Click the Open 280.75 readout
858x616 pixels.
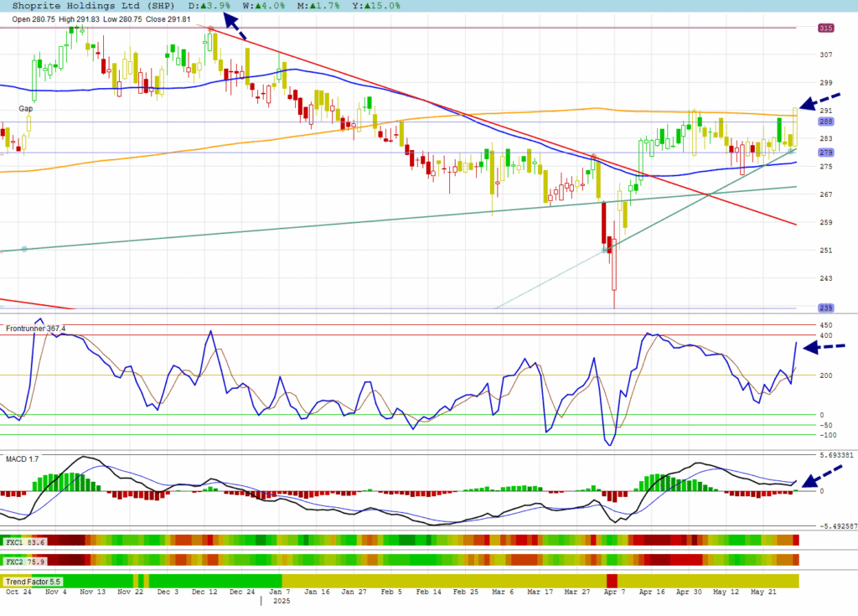[x=34, y=19]
